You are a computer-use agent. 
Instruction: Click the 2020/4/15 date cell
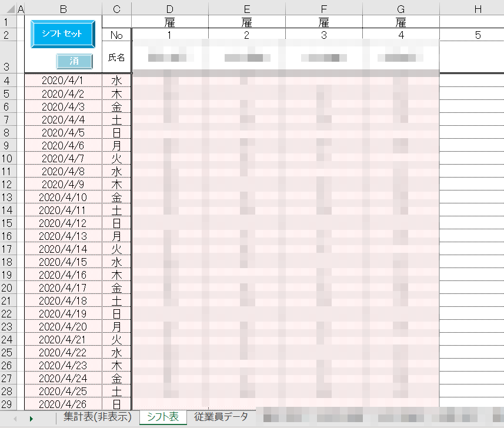point(63,262)
